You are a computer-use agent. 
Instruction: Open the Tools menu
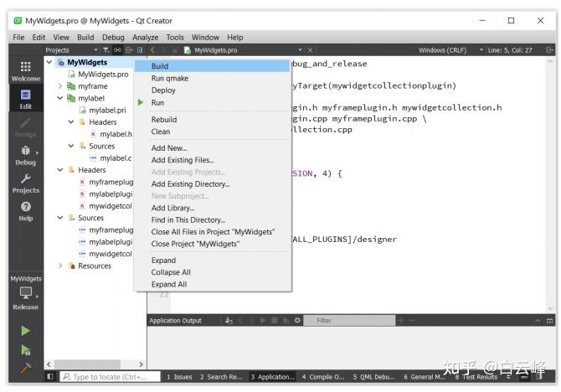pyautogui.click(x=175, y=37)
